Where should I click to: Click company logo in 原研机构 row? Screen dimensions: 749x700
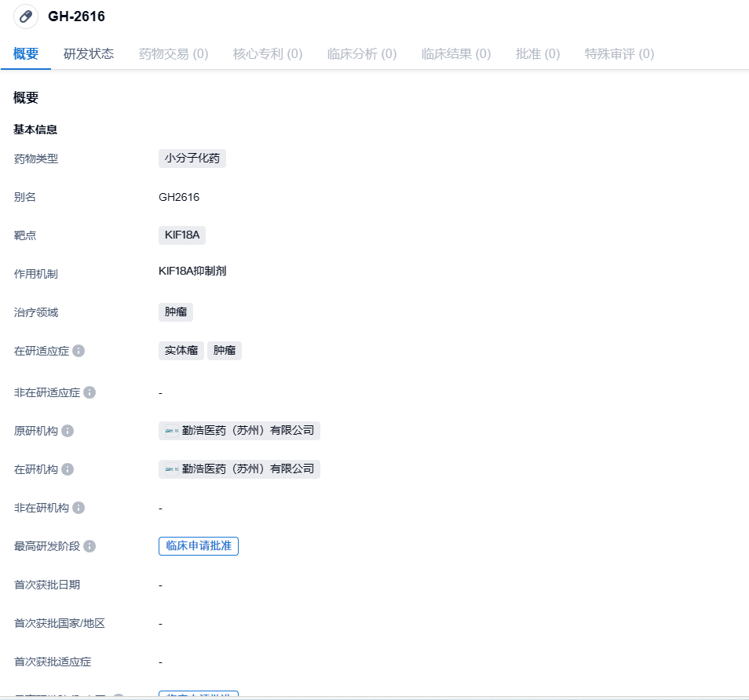(x=172, y=431)
